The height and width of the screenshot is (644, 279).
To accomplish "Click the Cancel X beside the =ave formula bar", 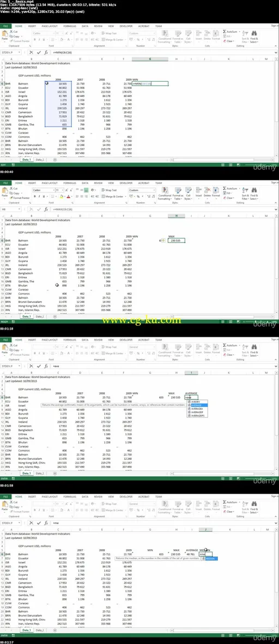I will 31,366.
